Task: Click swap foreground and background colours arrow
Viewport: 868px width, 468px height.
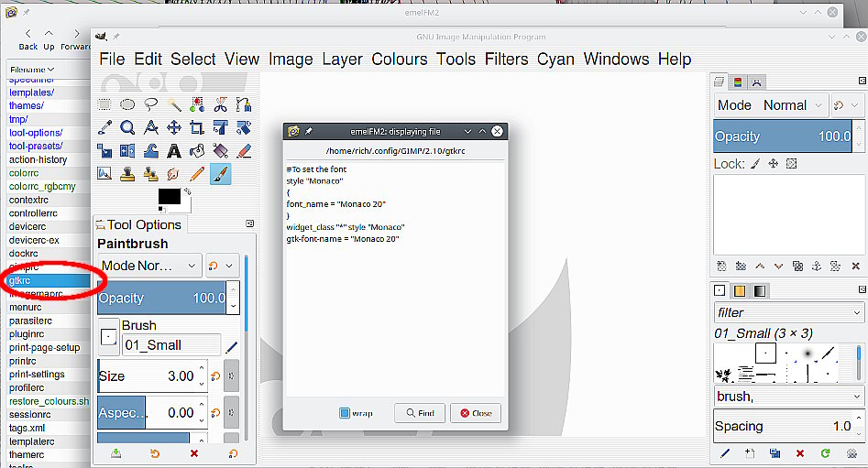Action: click(x=188, y=191)
